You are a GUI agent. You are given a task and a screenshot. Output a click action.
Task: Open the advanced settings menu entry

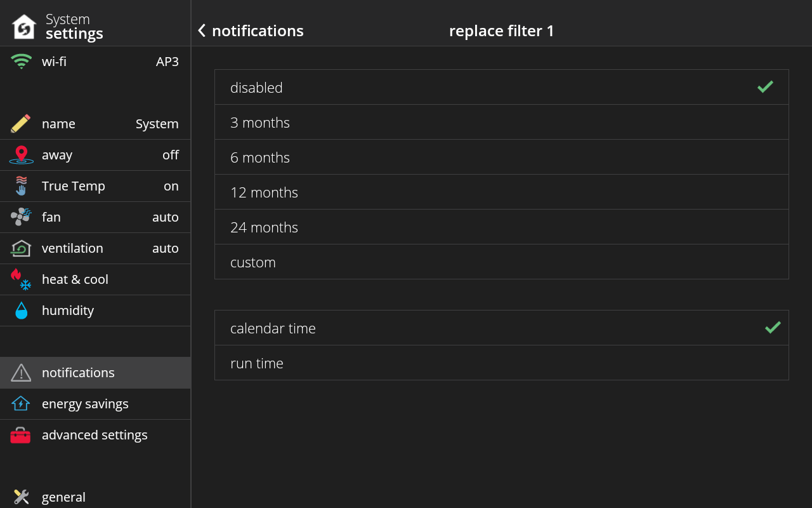95,435
